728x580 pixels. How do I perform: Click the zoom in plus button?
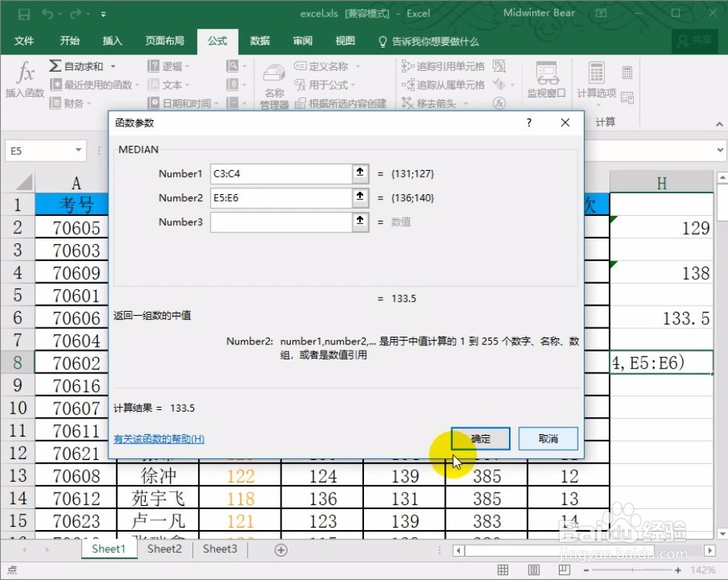678,570
